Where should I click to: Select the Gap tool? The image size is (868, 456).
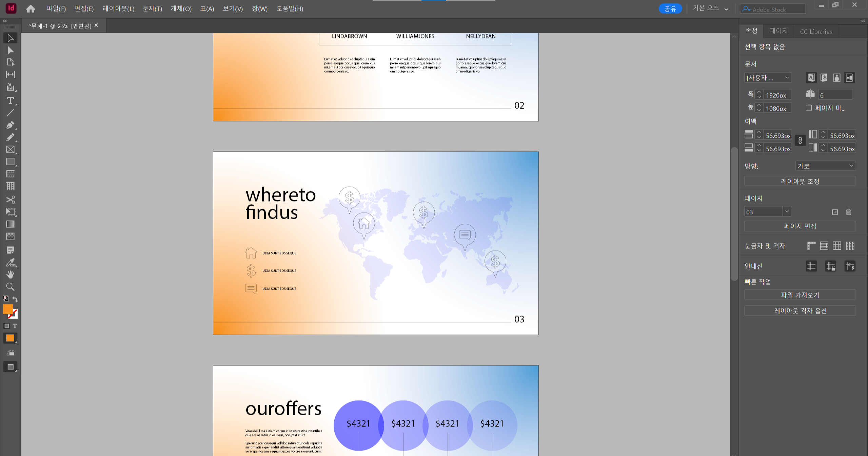pos(10,75)
